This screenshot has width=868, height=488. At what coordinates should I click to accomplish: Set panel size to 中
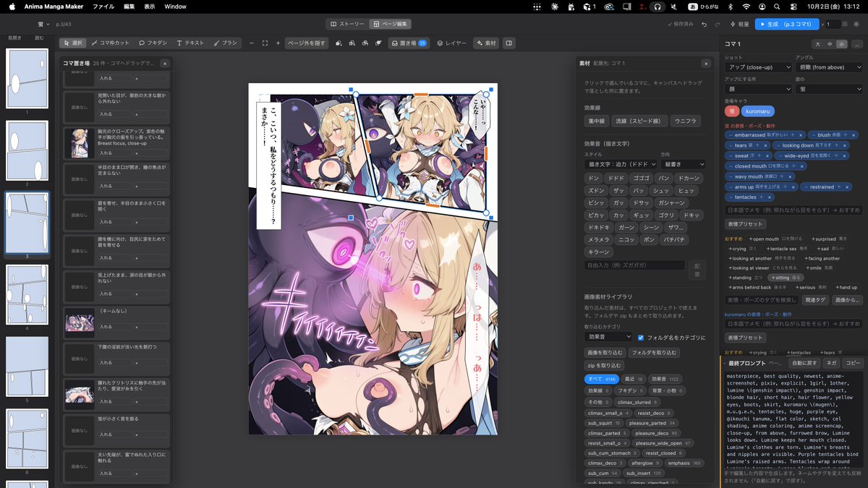click(830, 44)
